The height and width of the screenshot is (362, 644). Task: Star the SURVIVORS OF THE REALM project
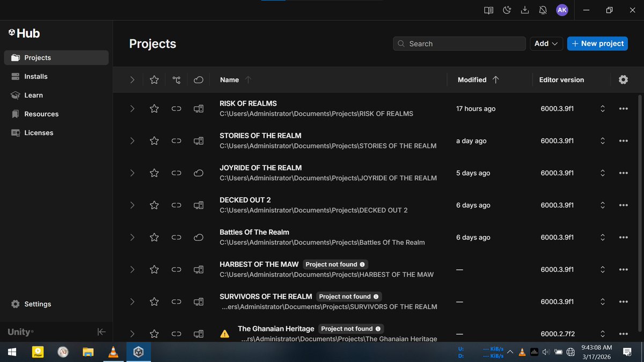tap(154, 301)
